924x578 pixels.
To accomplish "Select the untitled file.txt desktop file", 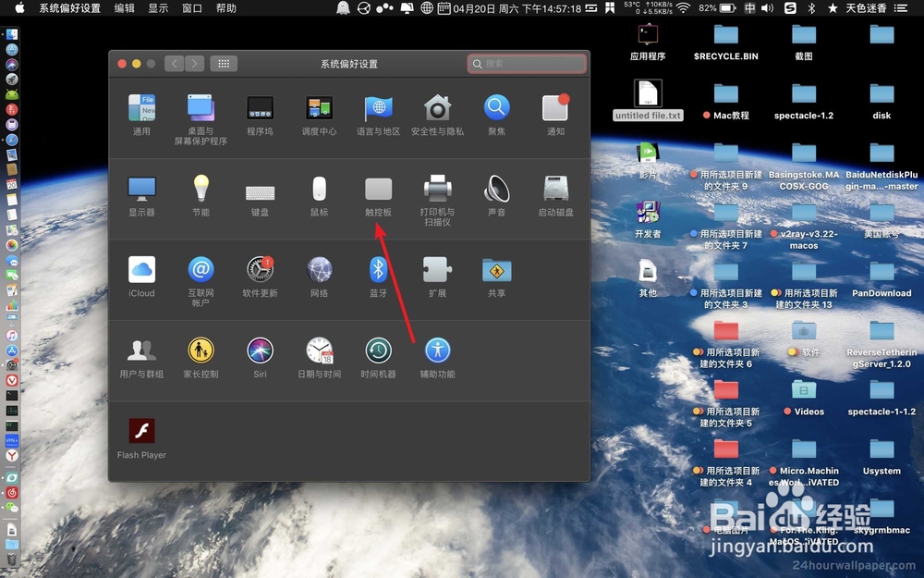I will pos(648,100).
